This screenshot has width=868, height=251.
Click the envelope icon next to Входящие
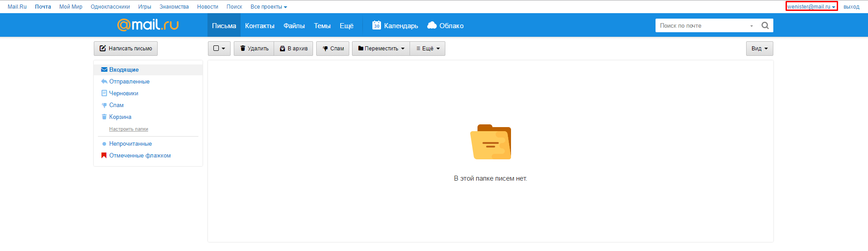104,69
